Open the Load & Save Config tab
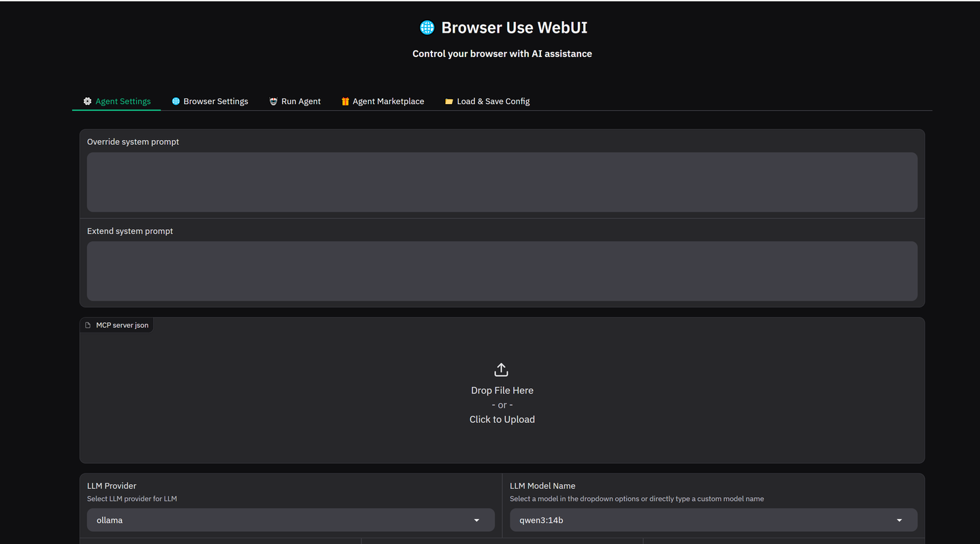 tap(493, 101)
